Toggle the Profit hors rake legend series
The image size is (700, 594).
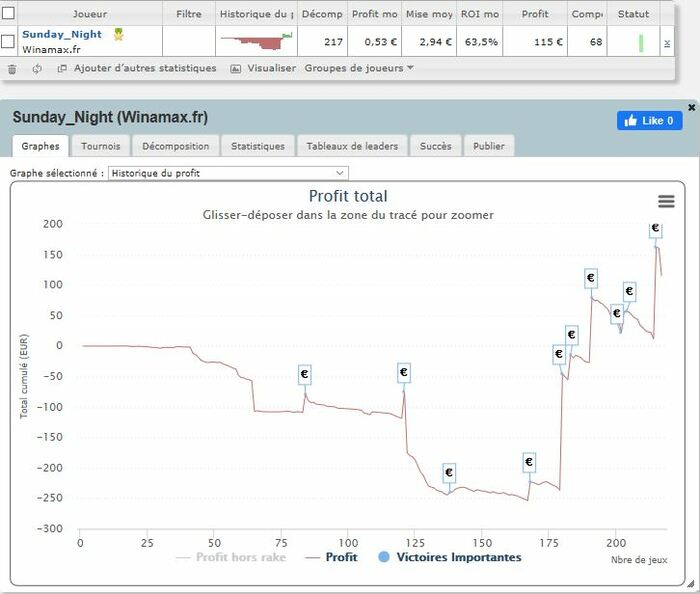231,557
